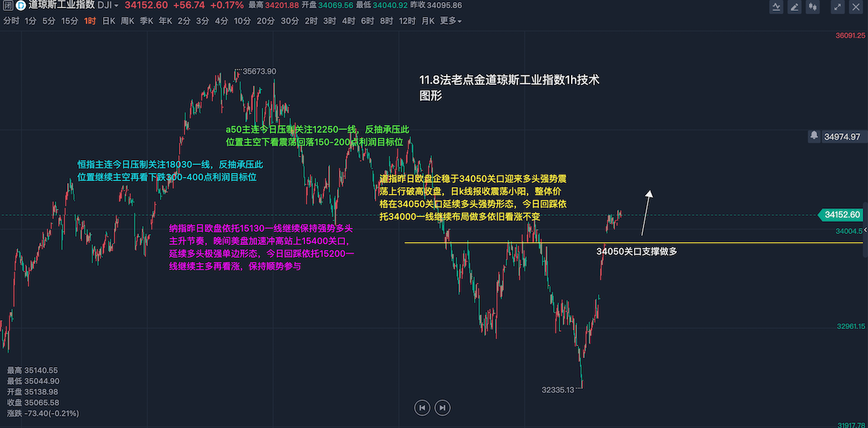Viewport: 868px width, 428px height.
Task: Choose the 周K weekly chart
Action: pos(127,21)
